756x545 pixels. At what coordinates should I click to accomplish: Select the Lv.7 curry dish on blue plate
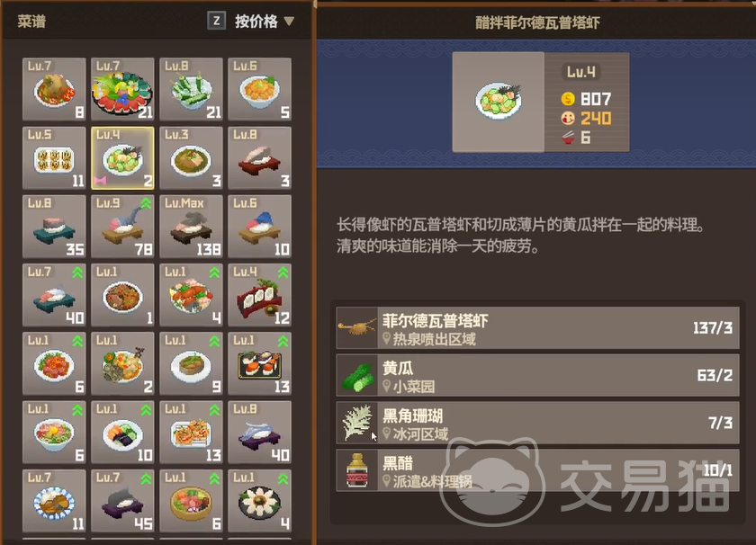tap(54, 501)
